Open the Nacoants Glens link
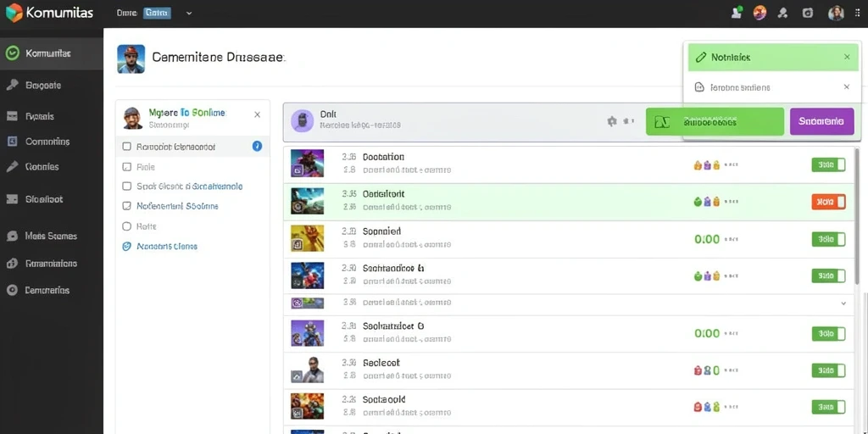 (167, 247)
